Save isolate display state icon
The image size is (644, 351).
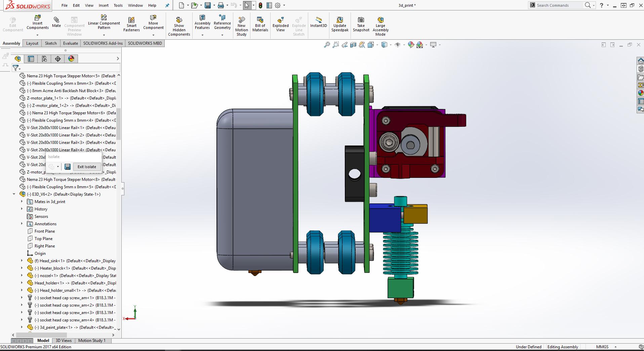click(68, 167)
